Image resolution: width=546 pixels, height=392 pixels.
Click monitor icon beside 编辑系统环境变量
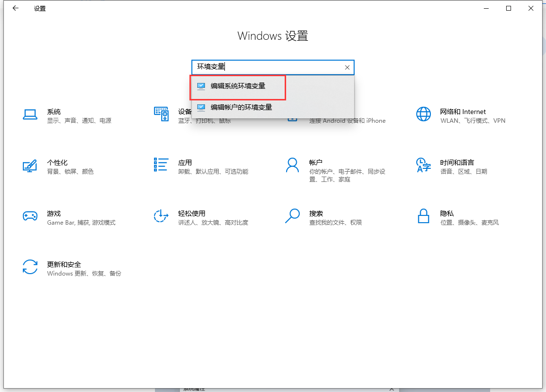(201, 86)
